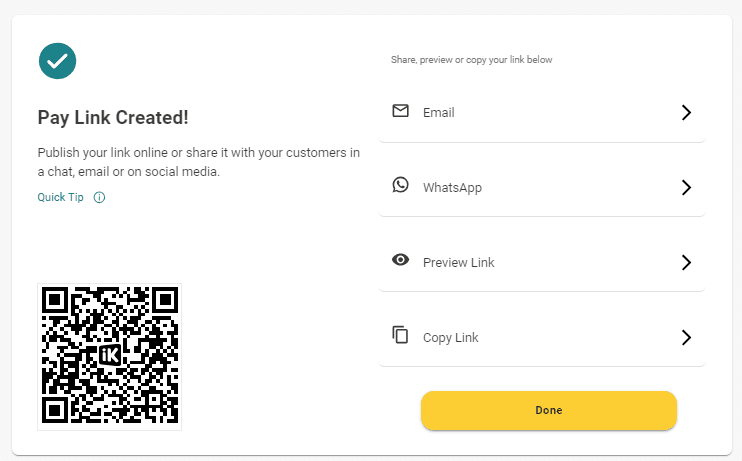Open WhatsApp sharing via its right chevron
This screenshot has width=742, height=461.
tap(686, 187)
